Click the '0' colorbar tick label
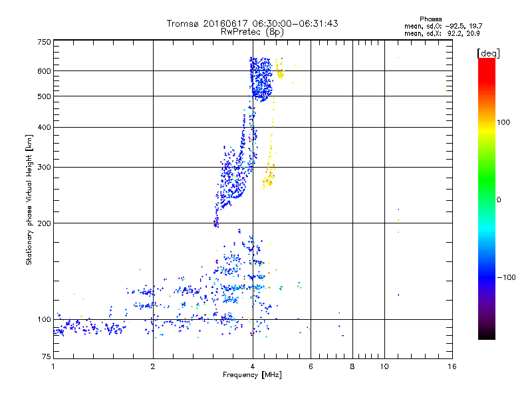The image size is (532, 399). pyautogui.click(x=498, y=200)
